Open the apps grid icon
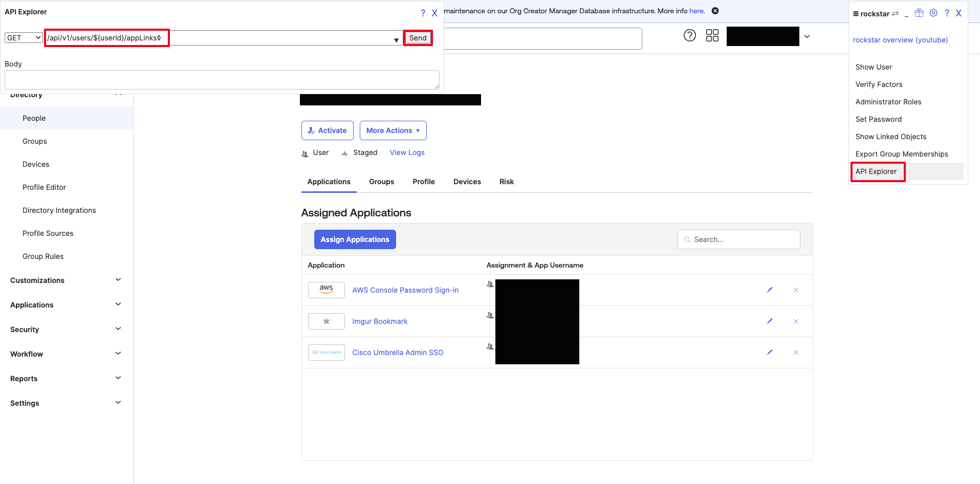Viewport: 980px width, 484px height. 712,35
